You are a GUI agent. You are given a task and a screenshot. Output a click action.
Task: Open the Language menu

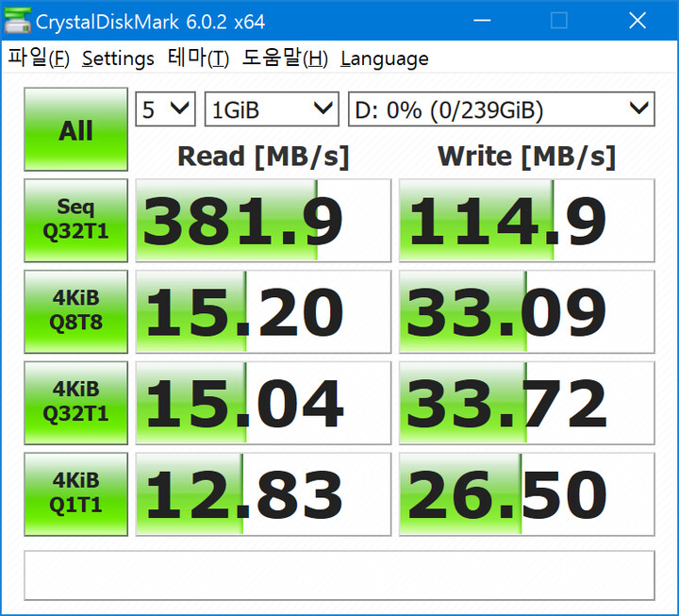point(385,59)
